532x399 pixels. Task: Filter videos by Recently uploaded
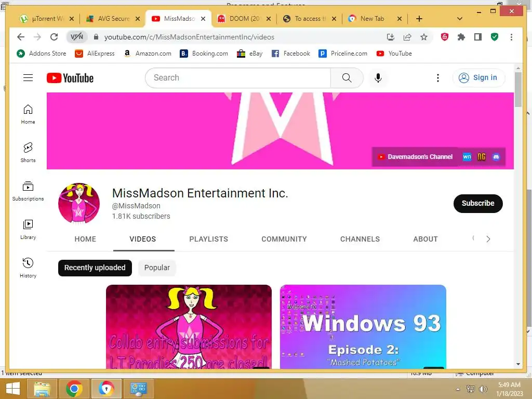pyautogui.click(x=95, y=268)
